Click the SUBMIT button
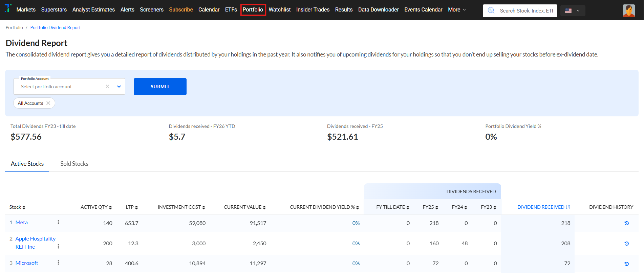This screenshot has height=273, width=644. (160, 87)
